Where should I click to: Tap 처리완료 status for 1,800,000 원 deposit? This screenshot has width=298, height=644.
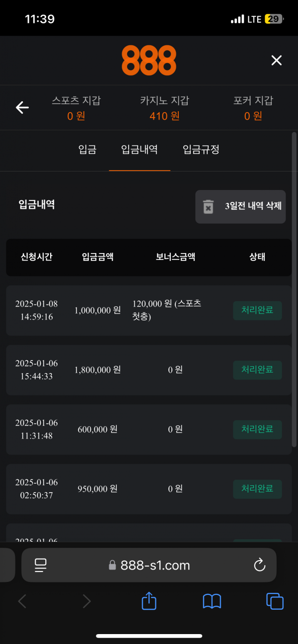[257, 370]
